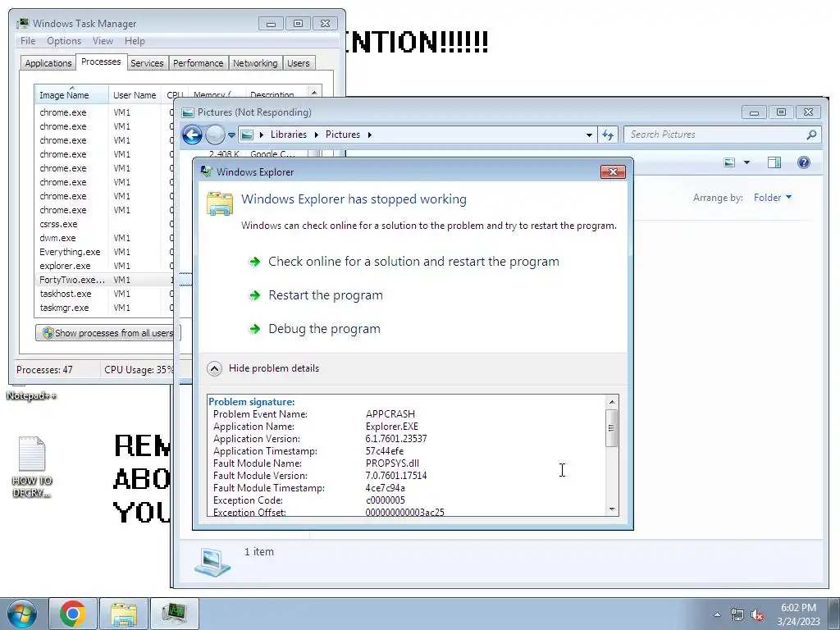Viewport: 840px width, 630px height.
Task: Open address bar history dropdown in Pictures
Action: click(x=589, y=135)
